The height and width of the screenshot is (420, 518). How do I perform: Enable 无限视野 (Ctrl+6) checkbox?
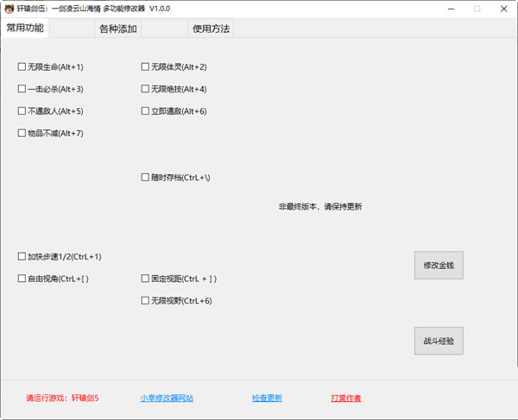point(145,301)
